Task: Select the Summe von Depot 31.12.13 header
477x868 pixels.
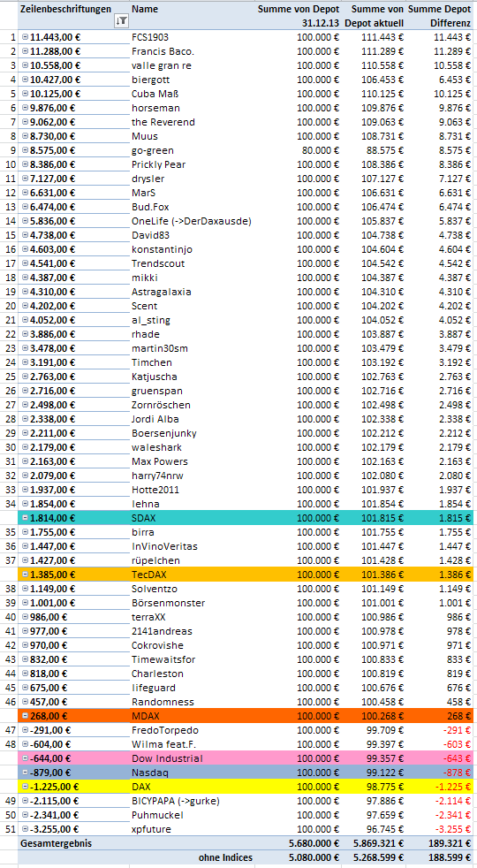Action: pyautogui.click(x=299, y=16)
